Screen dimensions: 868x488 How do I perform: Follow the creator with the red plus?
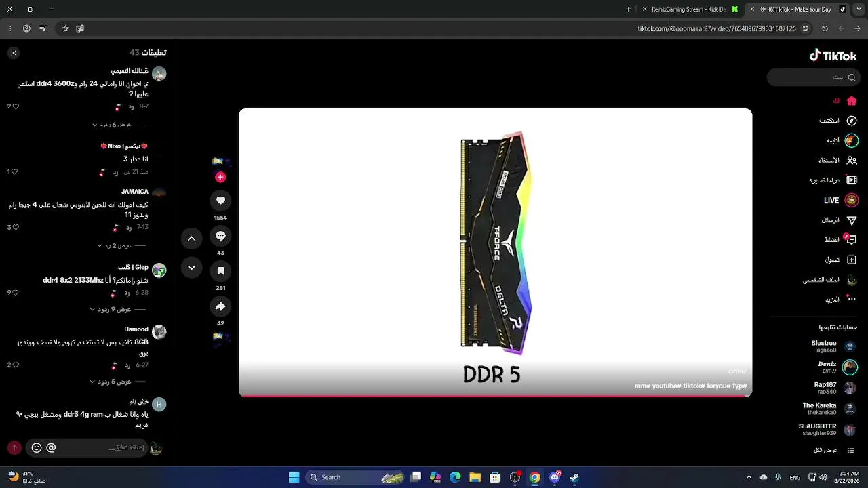(x=220, y=177)
